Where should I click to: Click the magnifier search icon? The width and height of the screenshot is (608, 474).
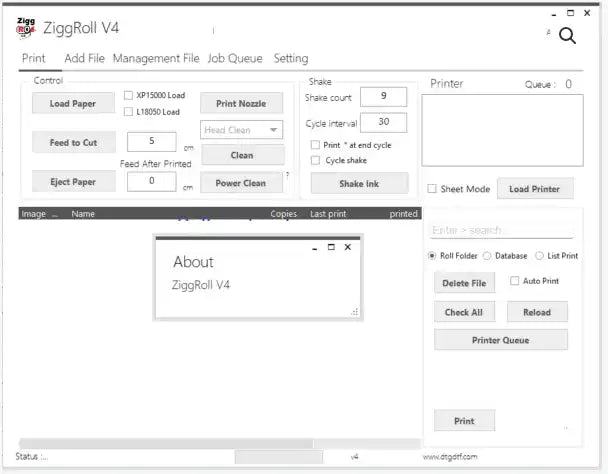pos(567,36)
